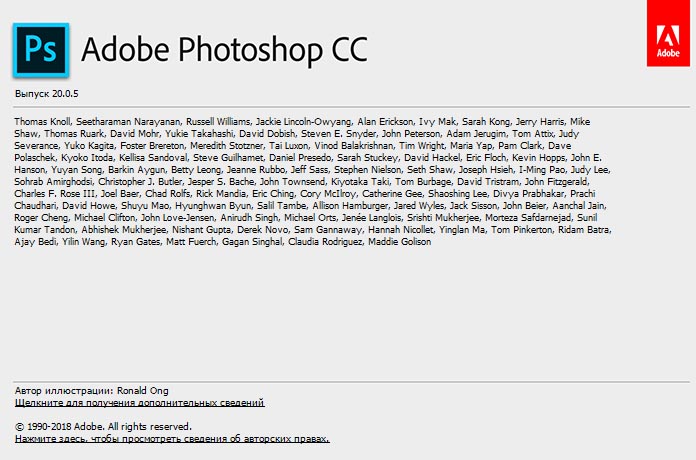Click the name Sohrab Amirghodsi
The image size is (696, 460).
[x=53, y=182]
